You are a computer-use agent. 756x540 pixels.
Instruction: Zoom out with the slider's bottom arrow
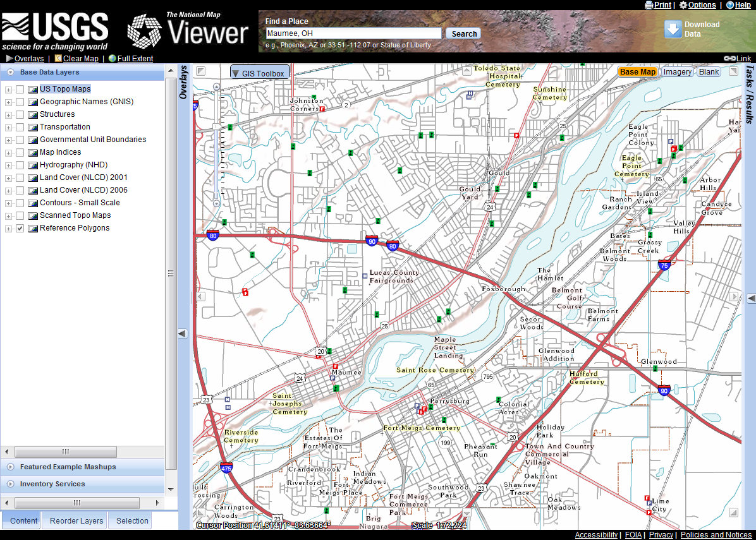[217, 203]
